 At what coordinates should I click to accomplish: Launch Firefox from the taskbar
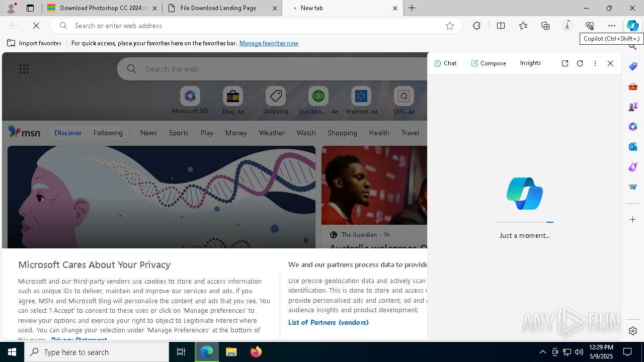click(x=256, y=352)
